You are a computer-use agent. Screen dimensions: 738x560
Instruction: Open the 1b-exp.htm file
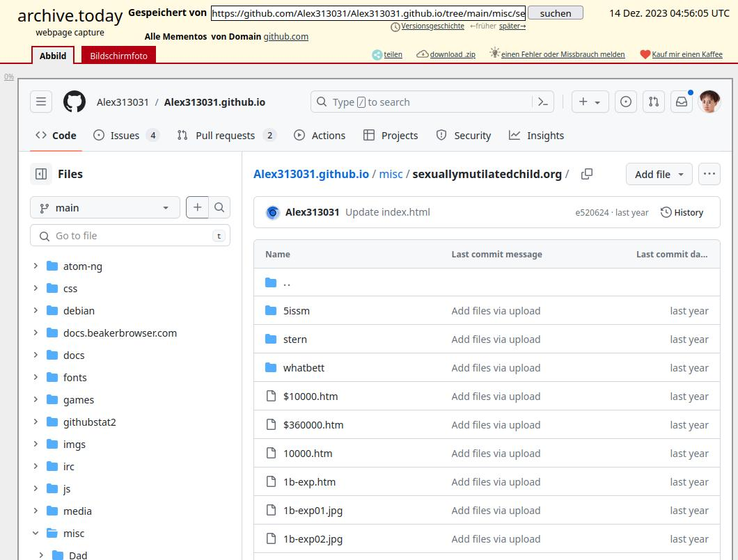(309, 482)
